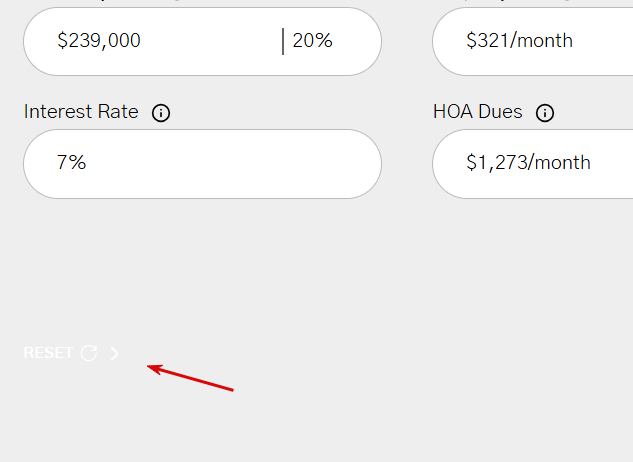The width and height of the screenshot is (633, 462).
Task: Click the chevron arrow beside RESET
Action: (114, 353)
